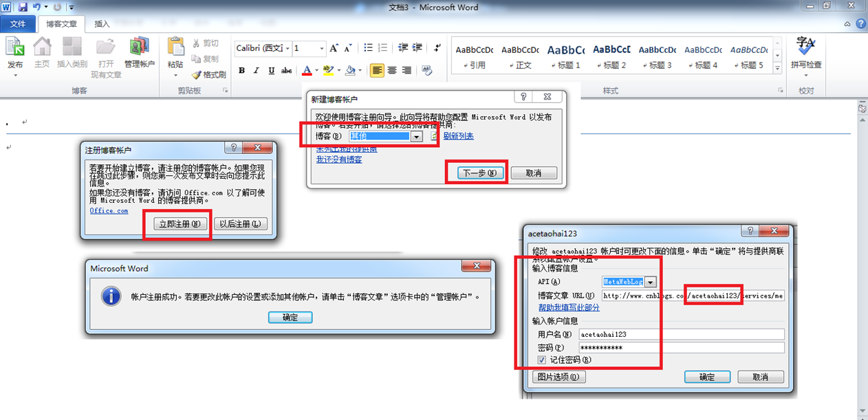The image size is (868, 420).
Task: Minimize the ribbon with the caret icon
Action: [848, 23]
